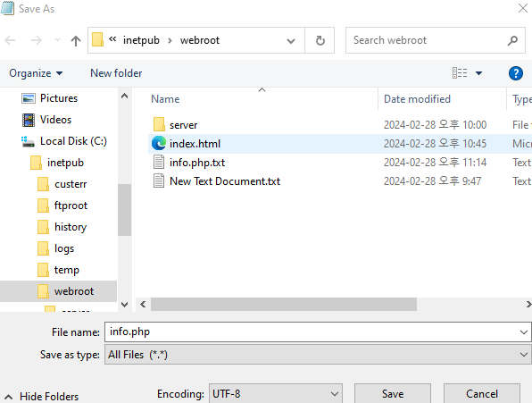Select the history folder in the tree

(x=71, y=227)
